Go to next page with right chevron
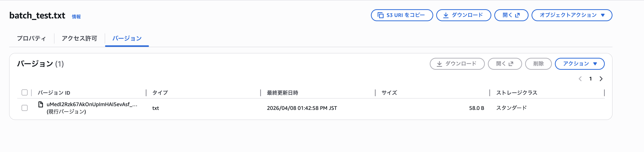644x152 pixels. [601, 79]
